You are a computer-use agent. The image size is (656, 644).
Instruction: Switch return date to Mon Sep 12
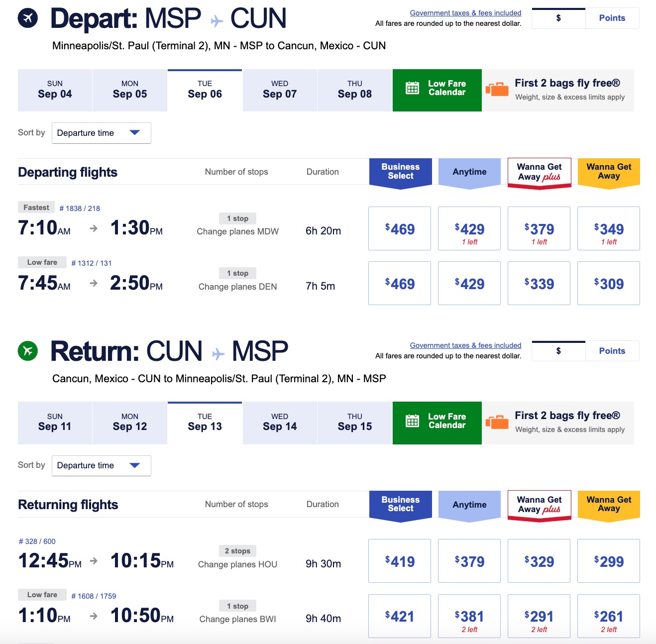(x=130, y=423)
